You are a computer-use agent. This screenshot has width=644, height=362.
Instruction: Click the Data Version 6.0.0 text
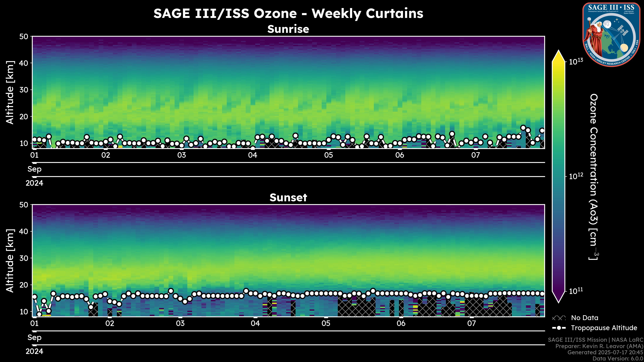[618, 359]
